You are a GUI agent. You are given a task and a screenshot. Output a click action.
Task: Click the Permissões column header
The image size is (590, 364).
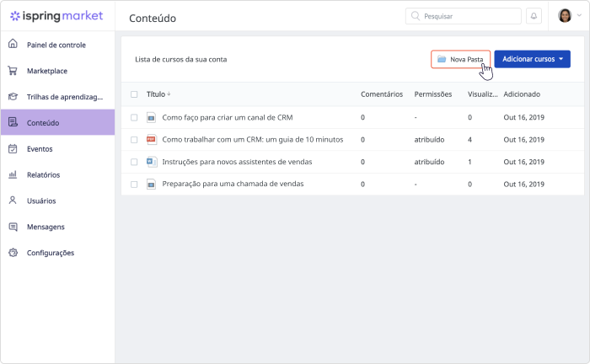tap(433, 94)
